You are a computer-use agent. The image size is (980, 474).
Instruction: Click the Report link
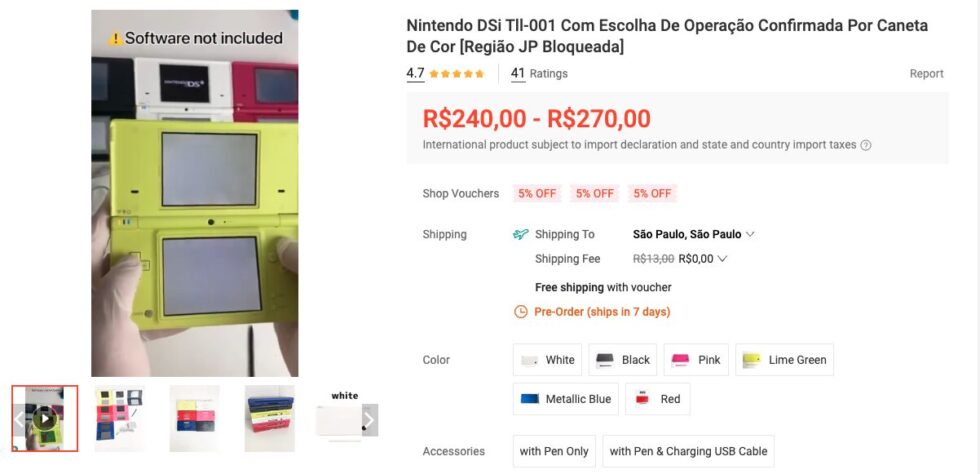(926, 74)
